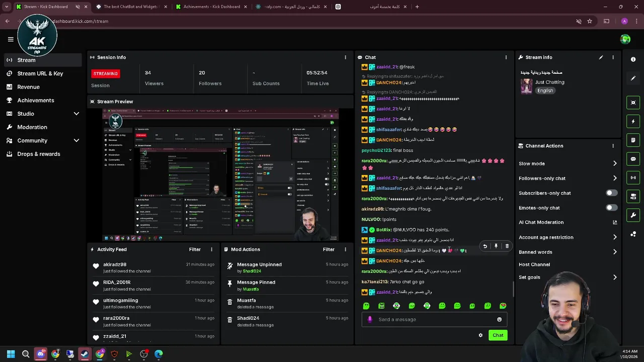Click the info icon in the right sidebar
This screenshot has width=644, height=362.
coord(633,59)
